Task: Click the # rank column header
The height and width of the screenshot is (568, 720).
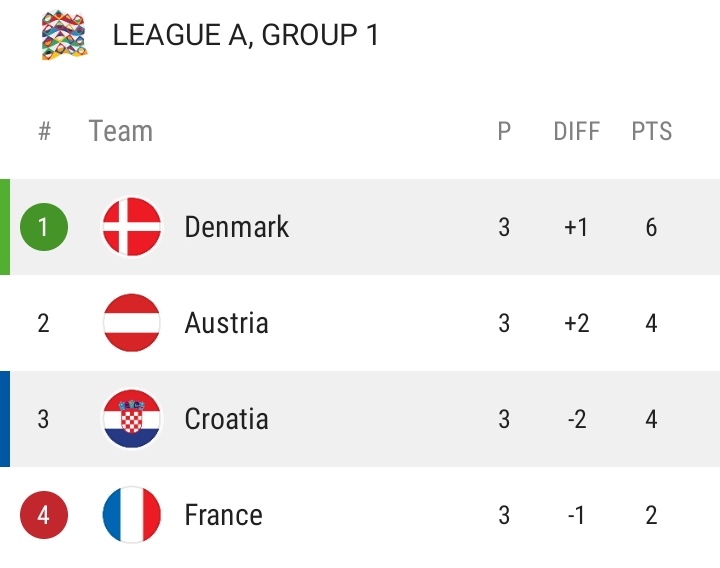Action: pos(44,131)
